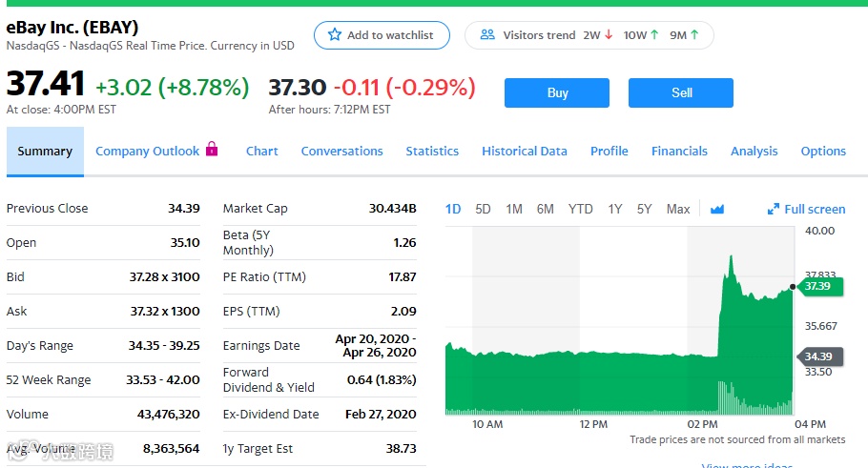The width and height of the screenshot is (868, 468).
Task: Switch to the Analysis tab
Action: tap(754, 151)
